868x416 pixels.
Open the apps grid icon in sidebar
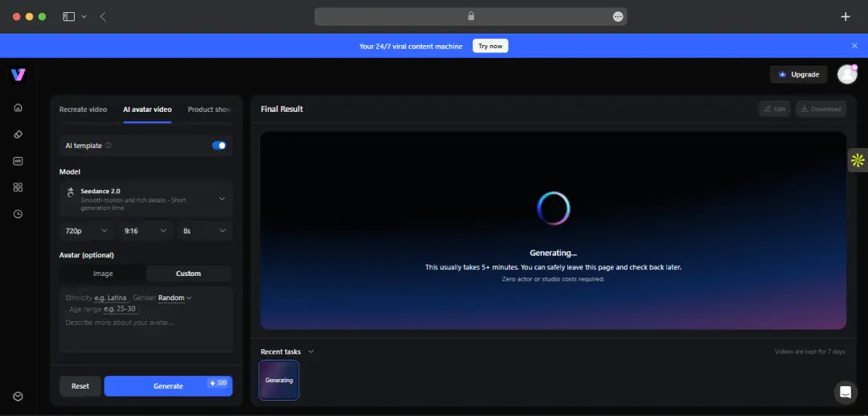[18, 187]
